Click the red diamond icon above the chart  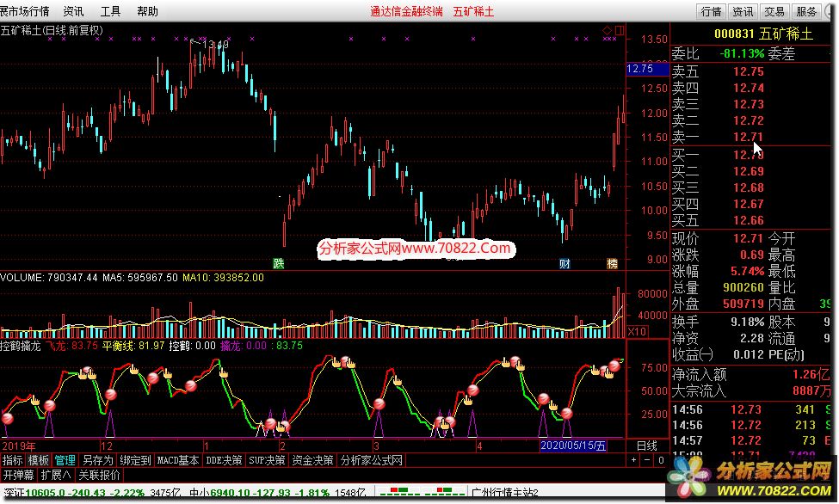pos(607,30)
